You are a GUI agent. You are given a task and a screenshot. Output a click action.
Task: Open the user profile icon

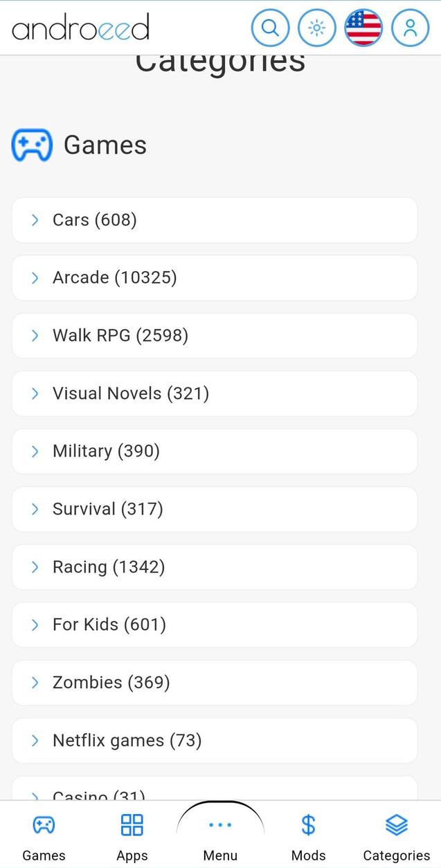pos(410,28)
